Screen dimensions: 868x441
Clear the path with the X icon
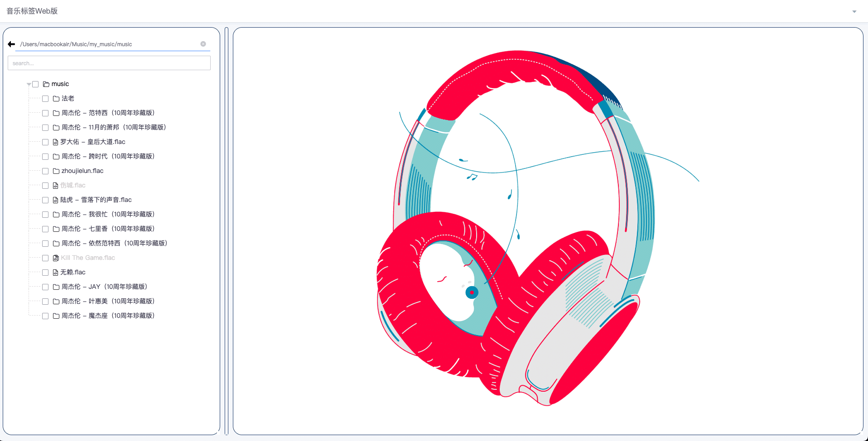pyautogui.click(x=203, y=44)
